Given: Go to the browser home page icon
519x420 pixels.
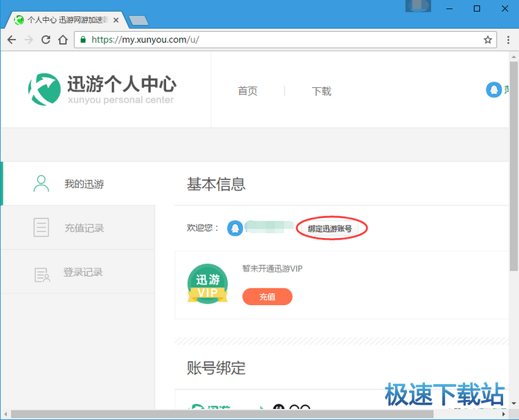Looking at the screenshot, I should click(63, 39).
